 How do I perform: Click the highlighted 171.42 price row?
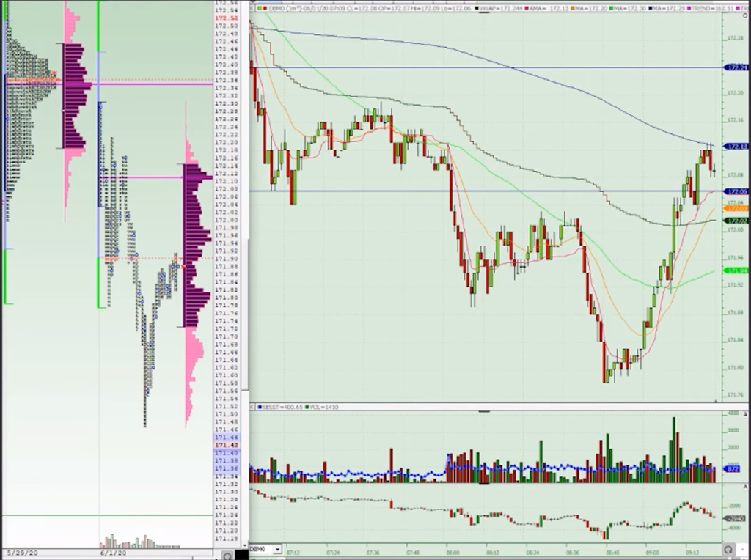226,445
